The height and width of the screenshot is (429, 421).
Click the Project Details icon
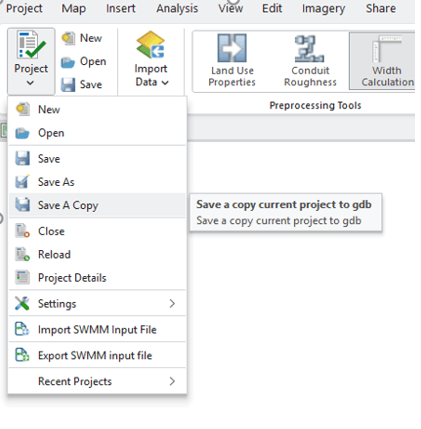pos(22,277)
